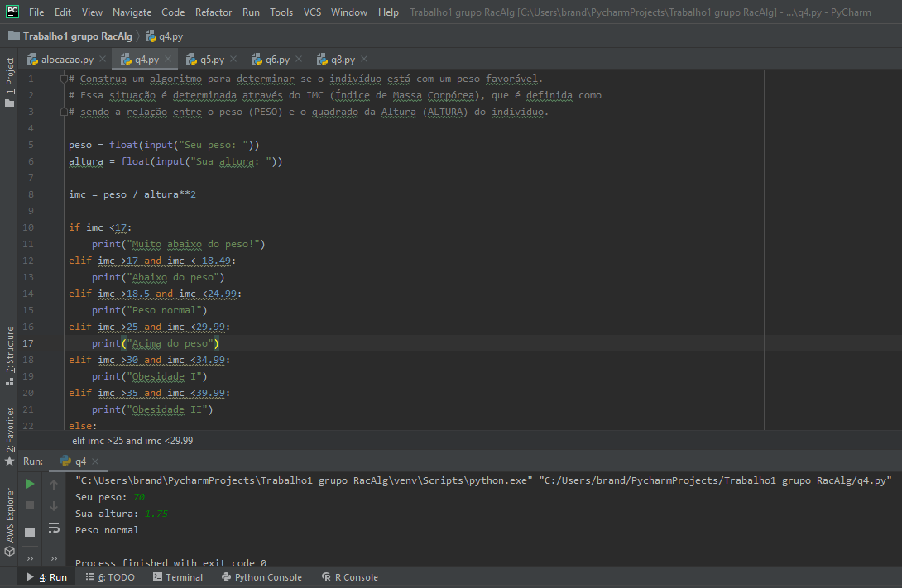Close the q5.py tab

tap(233, 59)
